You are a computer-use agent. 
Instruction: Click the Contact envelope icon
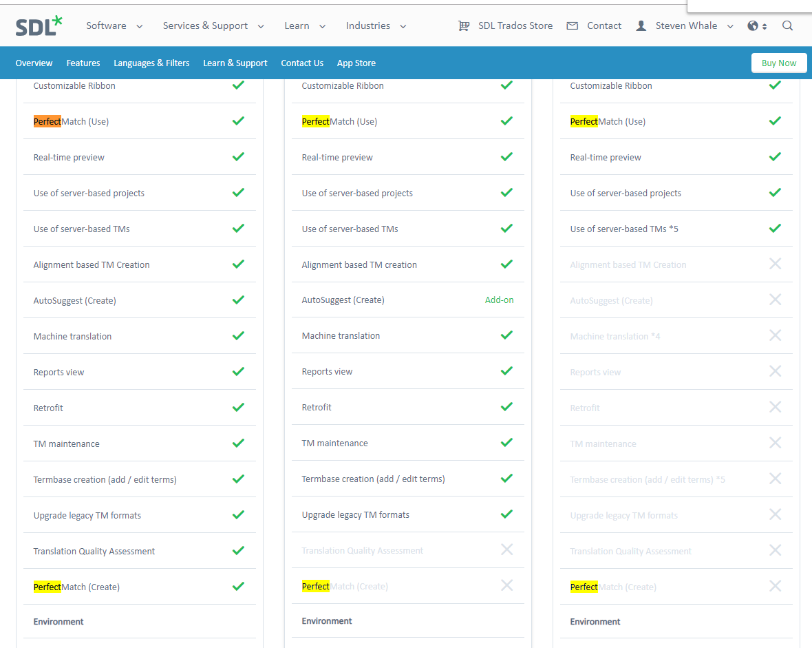click(x=572, y=26)
